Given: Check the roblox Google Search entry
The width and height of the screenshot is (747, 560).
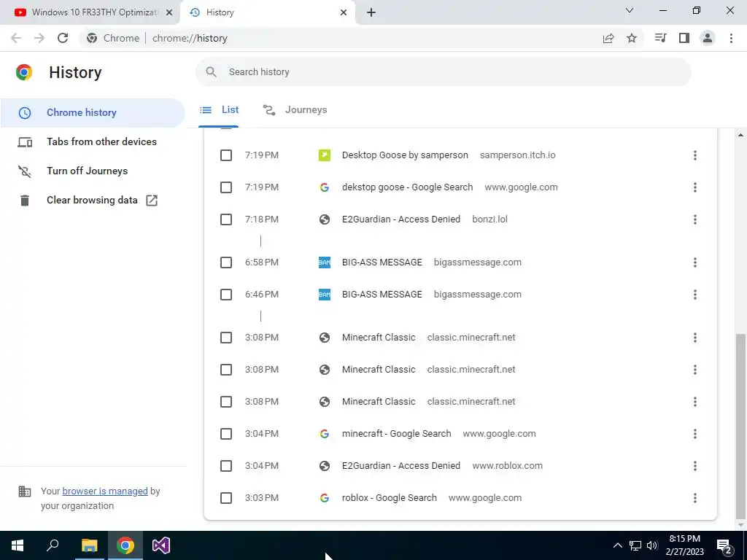Looking at the screenshot, I should tap(226, 498).
